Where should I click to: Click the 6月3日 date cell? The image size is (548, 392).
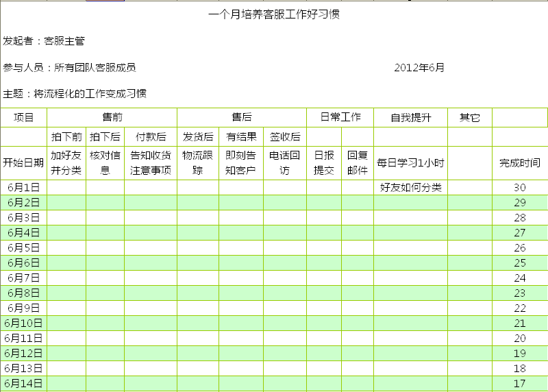[23, 218]
